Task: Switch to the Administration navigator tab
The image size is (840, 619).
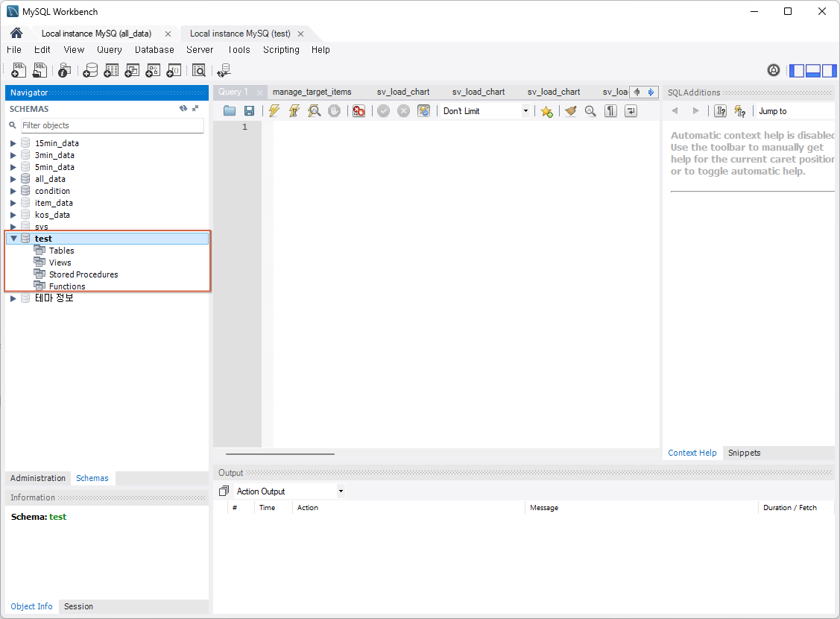Action: (37, 478)
